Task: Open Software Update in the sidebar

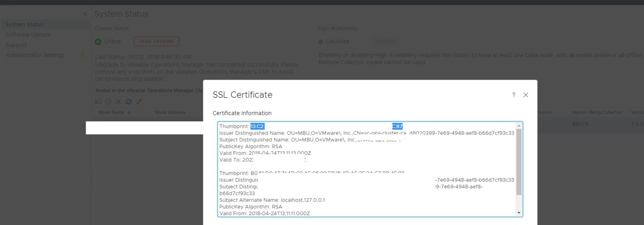Action: [x=28, y=35]
